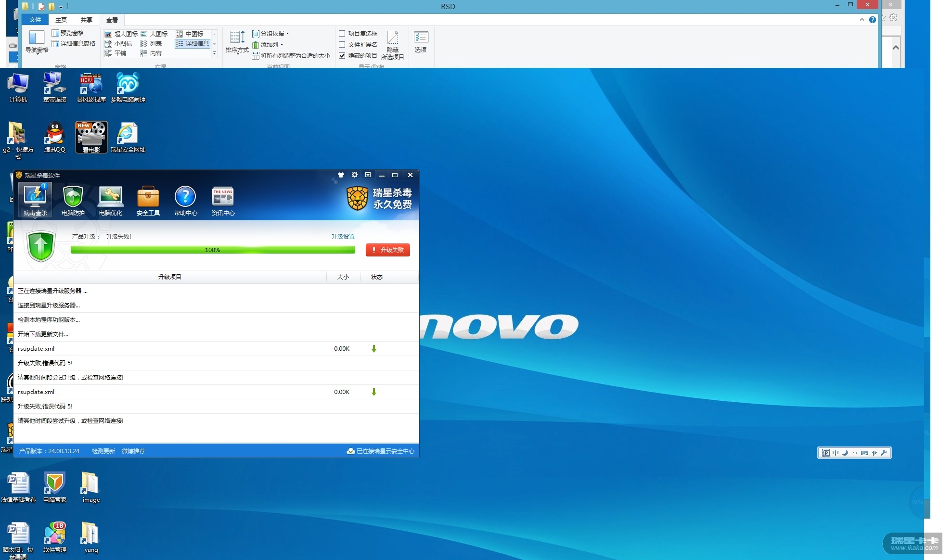Viewport: 952px width, 560px height.
Task: Click the red 升级失败 button
Action: click(x=388, y=250)
